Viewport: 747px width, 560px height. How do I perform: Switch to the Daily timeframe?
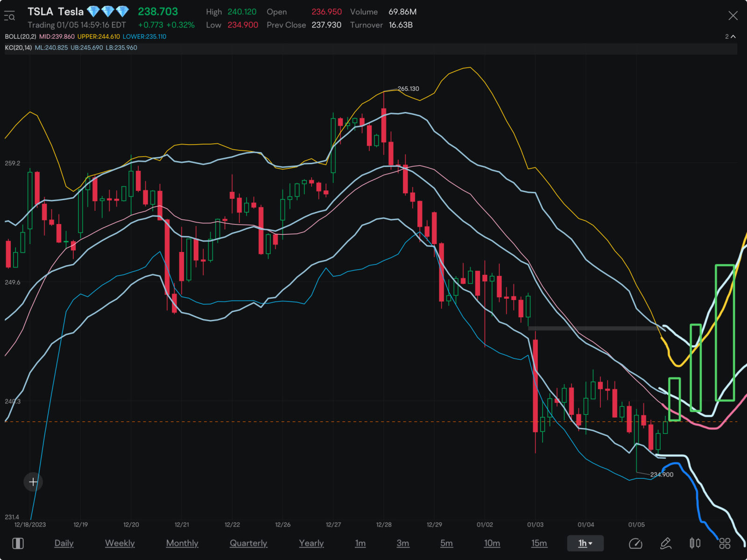(64, 543)
